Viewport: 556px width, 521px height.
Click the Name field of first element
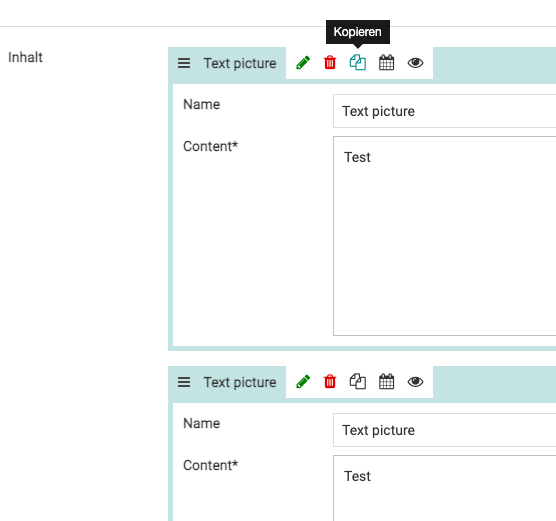click(x=444, y=111)
